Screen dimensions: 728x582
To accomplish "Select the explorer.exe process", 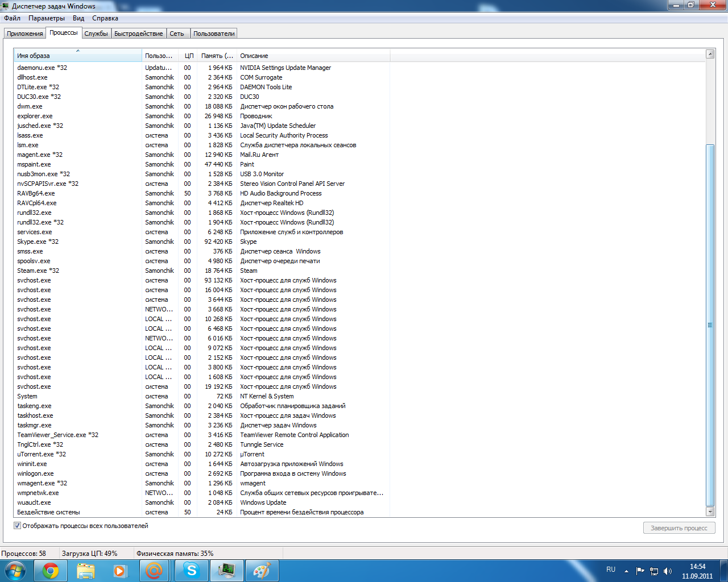I will (202, 116).
